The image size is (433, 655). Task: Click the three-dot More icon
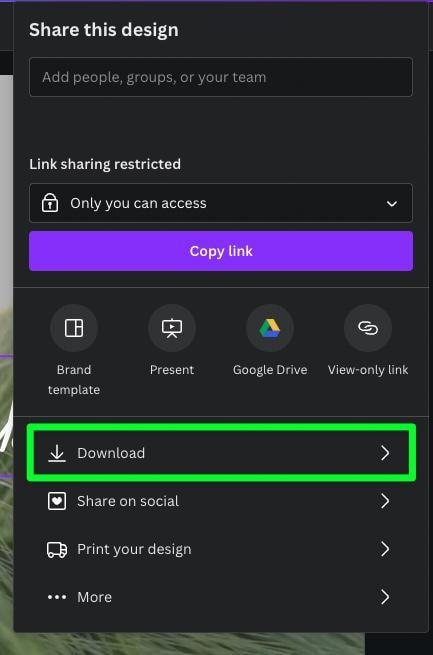[57, 597]
